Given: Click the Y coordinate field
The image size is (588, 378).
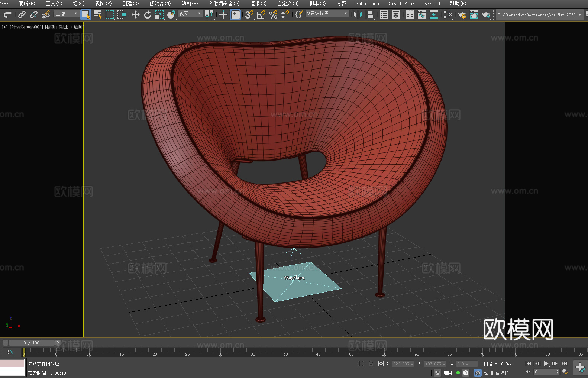Looking at the screenshot, I should pyautogui.click(x=435, y=364).
